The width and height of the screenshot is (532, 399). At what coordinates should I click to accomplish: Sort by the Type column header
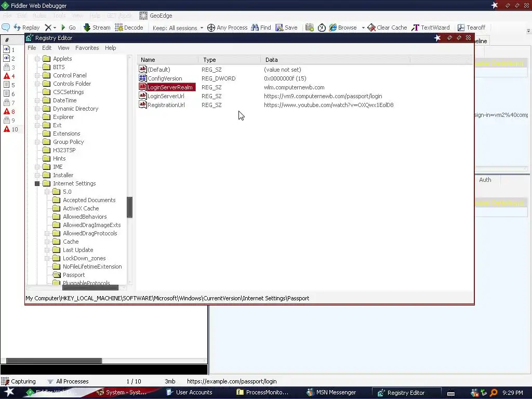click(x=230, y=60)
